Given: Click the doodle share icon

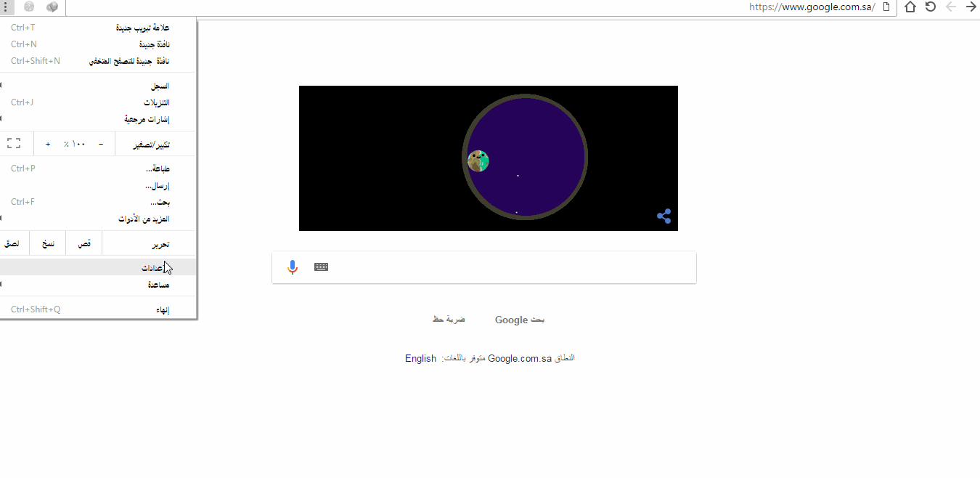Looking at the screenshot, I should 663,216.
